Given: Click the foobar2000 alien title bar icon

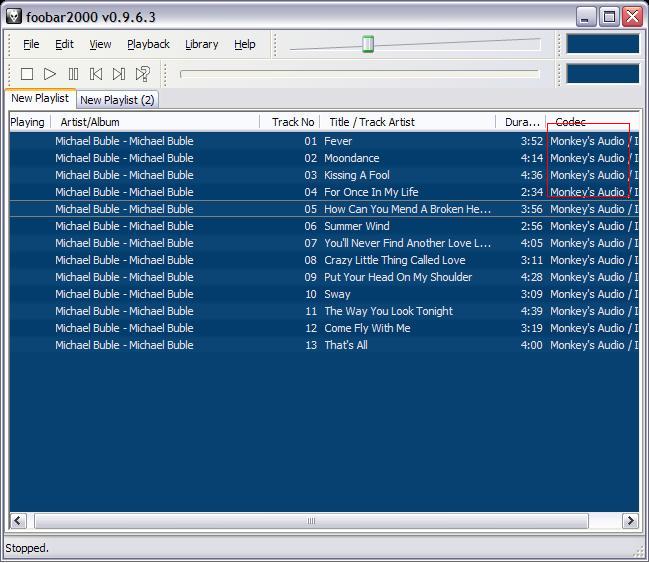Looking at the screenshot, I should click(14, 16).
